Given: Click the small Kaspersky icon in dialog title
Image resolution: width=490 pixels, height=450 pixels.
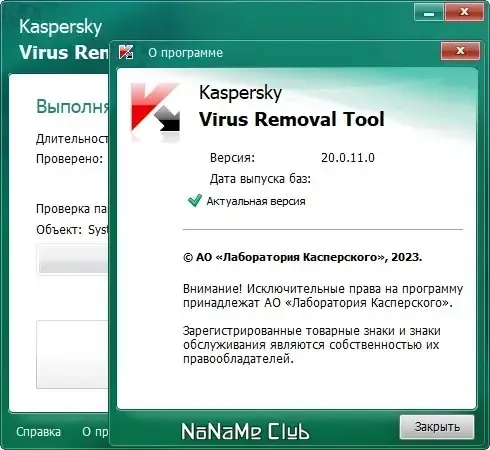Looking at the screenshot, I should (x=126, y=52).
